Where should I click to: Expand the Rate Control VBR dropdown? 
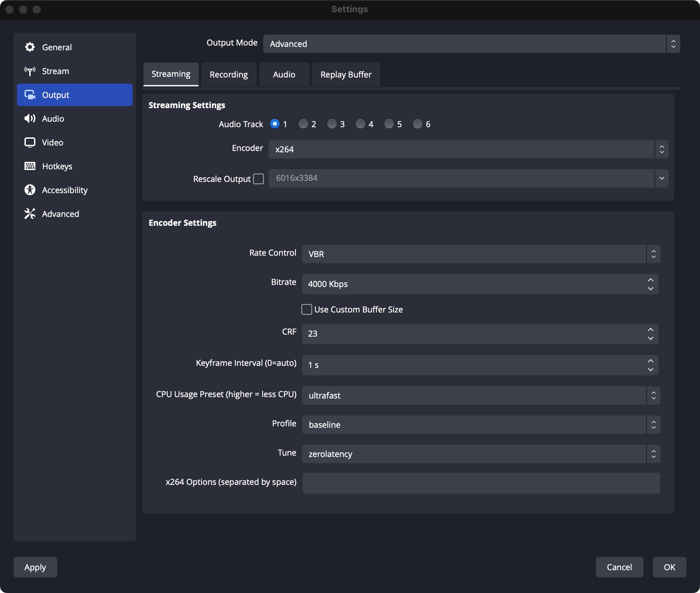coord(481,254)
